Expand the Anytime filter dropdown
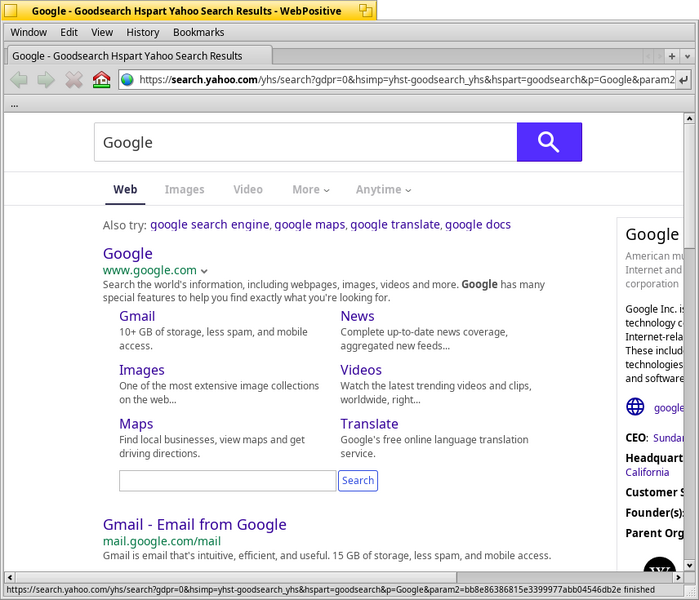 tap(383, 189)
